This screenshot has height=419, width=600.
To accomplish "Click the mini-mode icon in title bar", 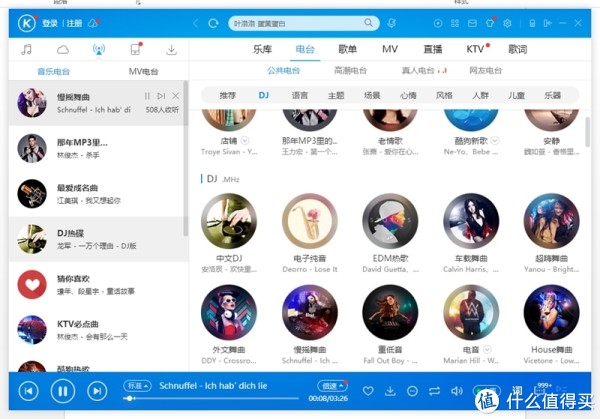I will (548, 23).
